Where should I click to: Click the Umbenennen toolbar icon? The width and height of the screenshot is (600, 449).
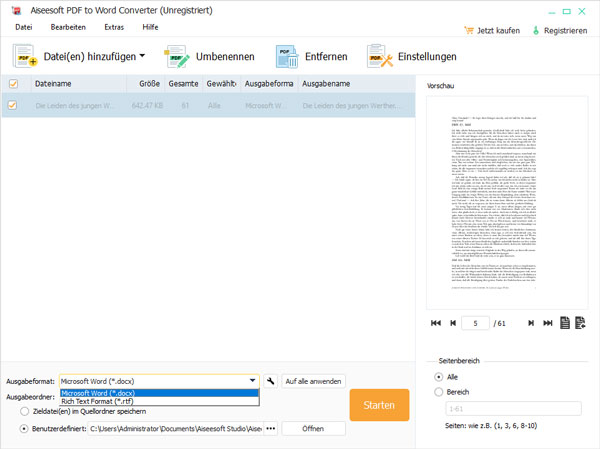(x=176, y=56)
